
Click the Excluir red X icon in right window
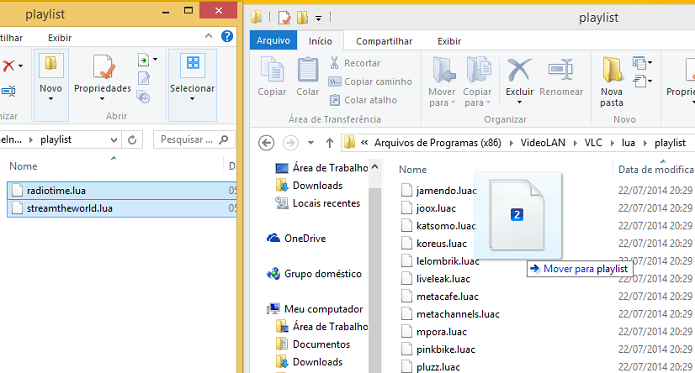519,70
